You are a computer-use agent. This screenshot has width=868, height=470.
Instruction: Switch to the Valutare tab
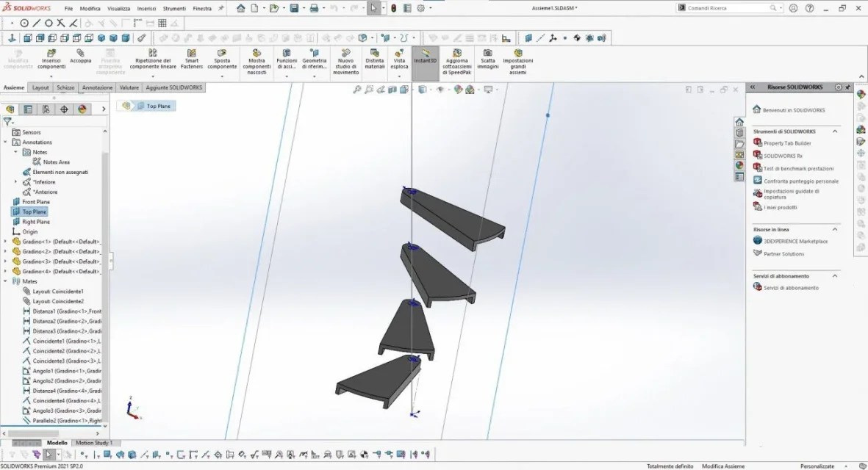129,87
